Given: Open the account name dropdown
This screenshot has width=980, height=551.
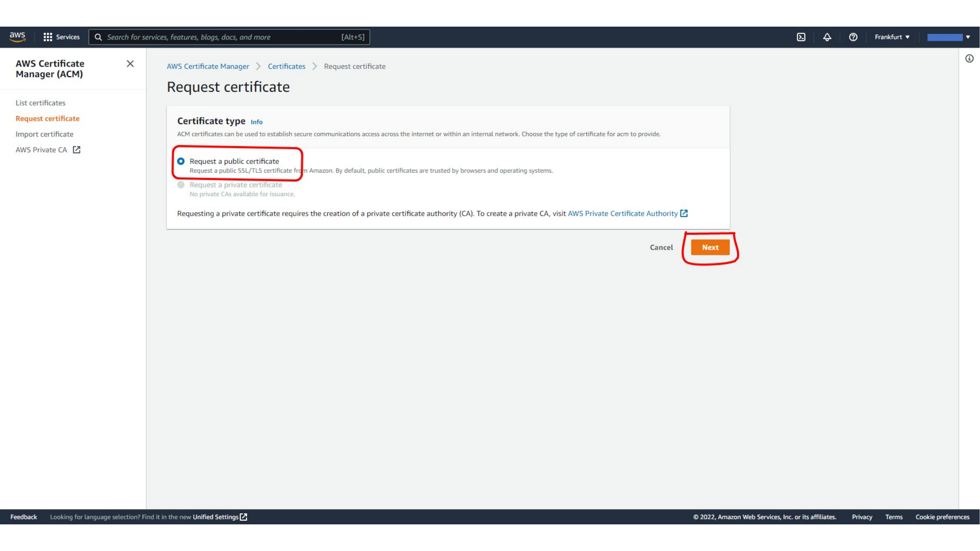Looking at the screenshot, I should click(x=948, y=37).
